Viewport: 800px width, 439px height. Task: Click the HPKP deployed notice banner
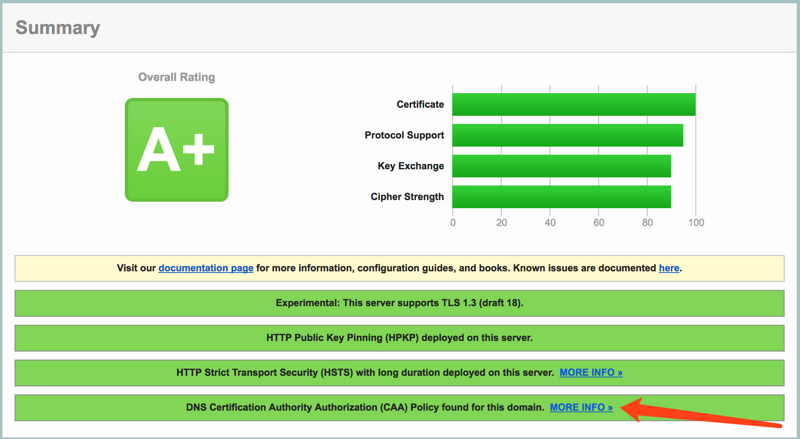tap(399, 337)
